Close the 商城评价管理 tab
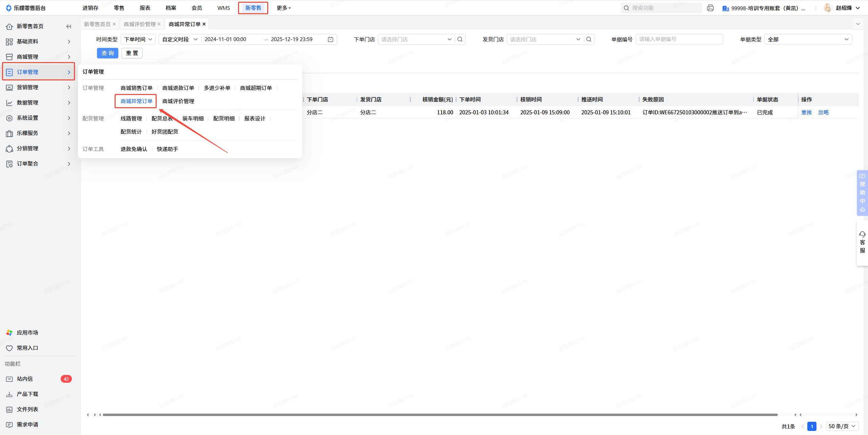 tap(159, 24)
